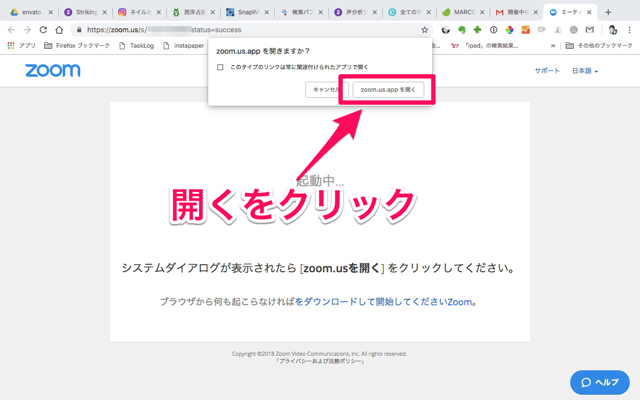Open the ヘルプ chat button
640x400 pixels.
tap(600, 382)
